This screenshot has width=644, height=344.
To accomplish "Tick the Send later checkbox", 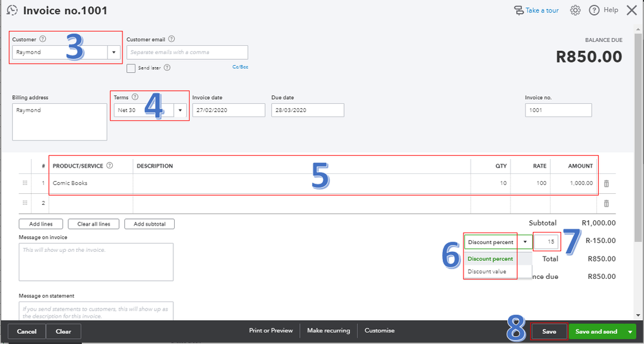I will (x=131, y=68).
